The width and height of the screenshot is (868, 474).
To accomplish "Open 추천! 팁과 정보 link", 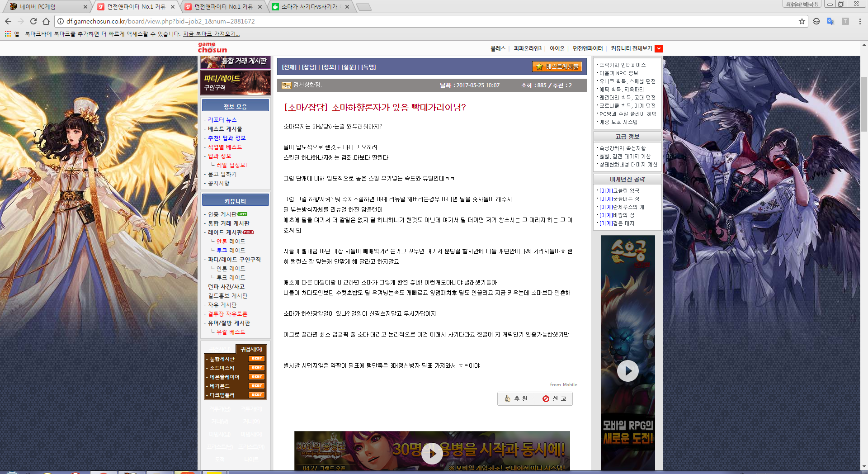I will point(226,138).
